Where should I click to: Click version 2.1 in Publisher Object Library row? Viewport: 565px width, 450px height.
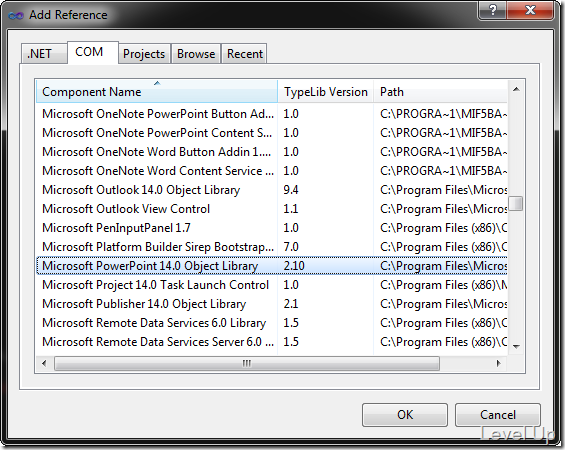pos(291,304)
